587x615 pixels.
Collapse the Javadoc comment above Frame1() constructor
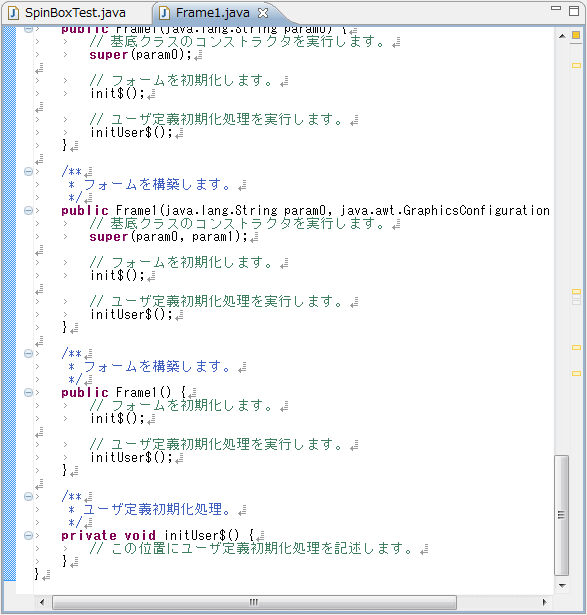28,354
